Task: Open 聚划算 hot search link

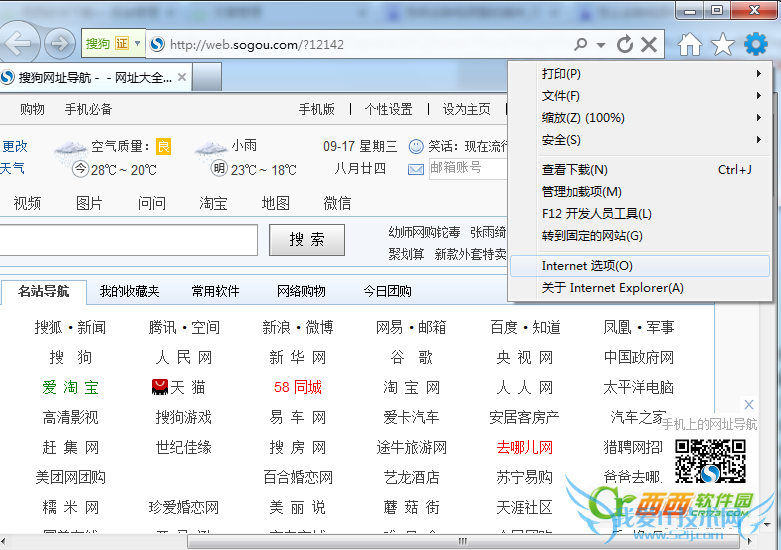Action: pos(406,254)
